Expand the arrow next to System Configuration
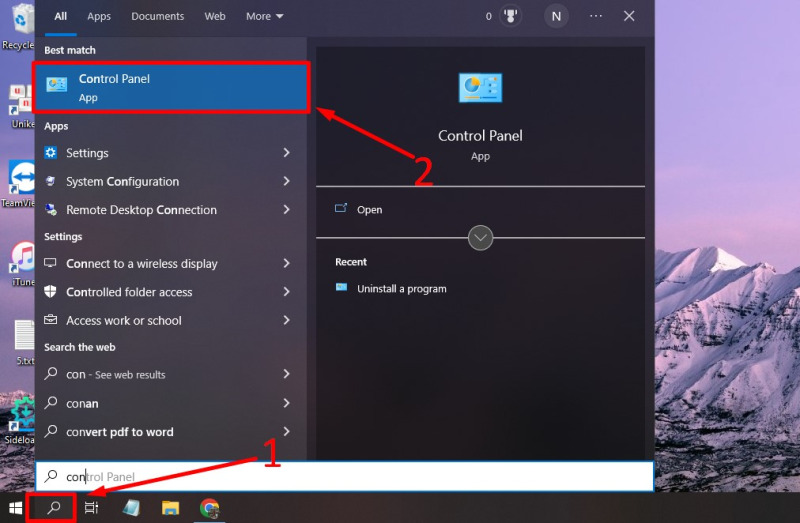This screenshot has width=800, height=523. [286, 182]
